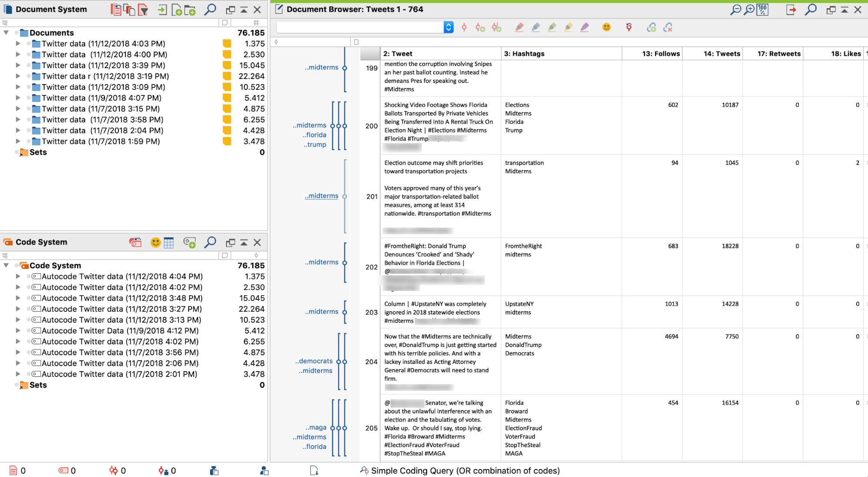Open search in Document Browser
Image resolution: width=868 pixels, height=477 pixels.
tap(811, 9)
